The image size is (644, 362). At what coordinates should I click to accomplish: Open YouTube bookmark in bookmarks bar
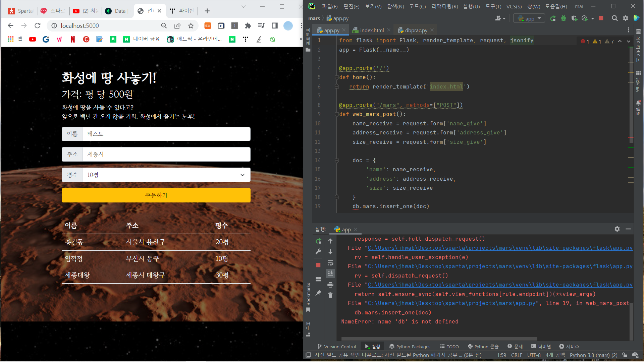(x=33, y=39)
